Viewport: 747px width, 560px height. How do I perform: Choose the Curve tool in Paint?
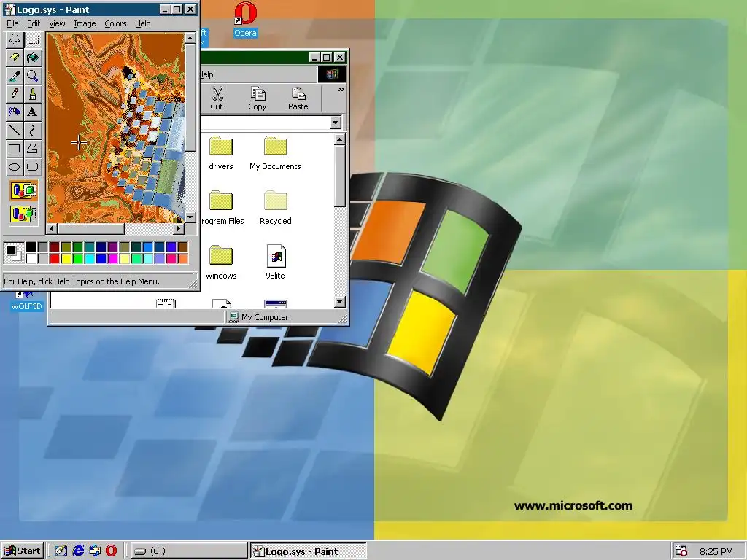pyautogui.click(x=32, y=130)
